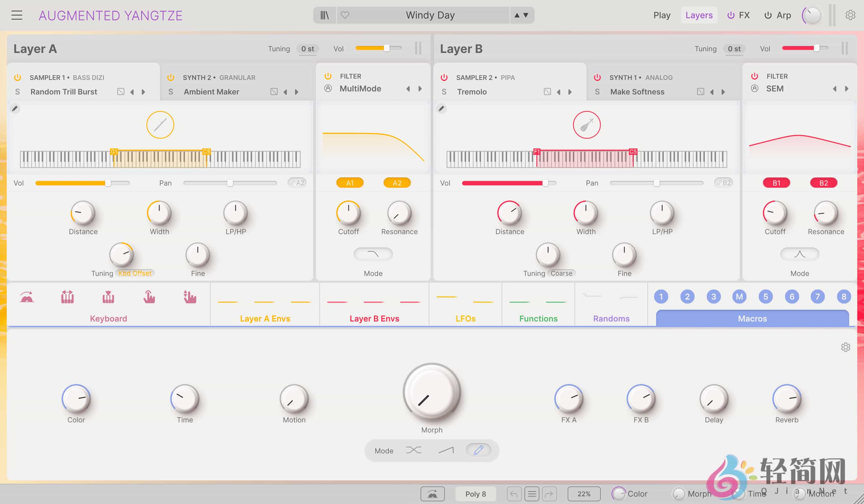The image size is (864, 504).
Task: Switch to Play view
Action: pyautogui.click(x=662, y=15)
